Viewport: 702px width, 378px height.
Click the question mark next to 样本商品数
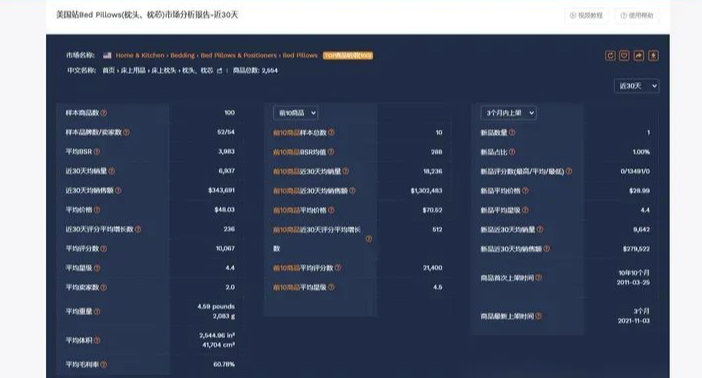tap(104, 113)
